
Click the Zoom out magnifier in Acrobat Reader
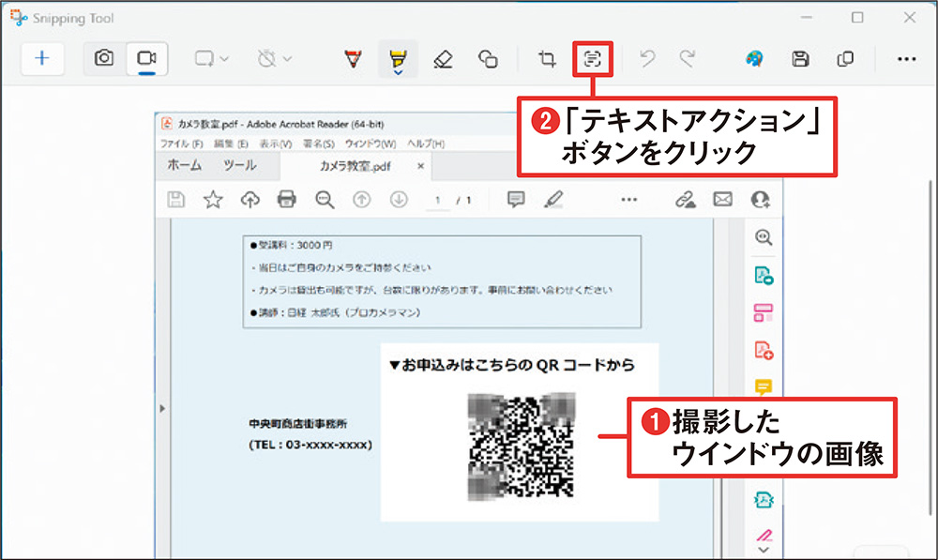coord(324,200)
